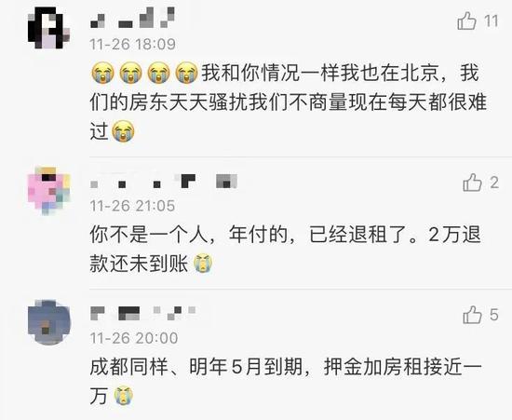Open the gray-blue round avatar profile
This screenshot has width=512, height=420.
(x=49, y=322)
